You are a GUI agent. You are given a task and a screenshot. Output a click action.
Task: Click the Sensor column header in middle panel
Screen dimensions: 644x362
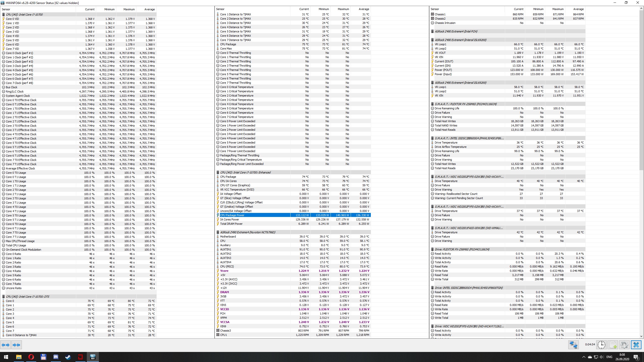point(220,9)
